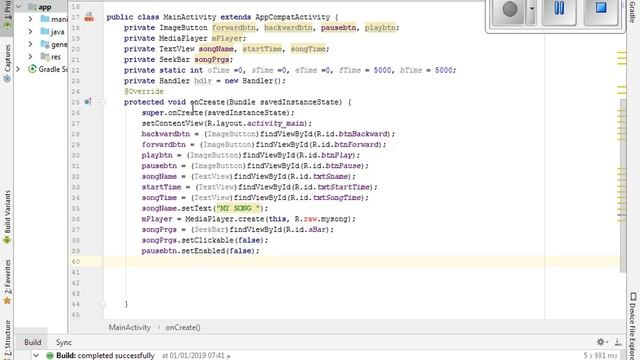Click the green build success status icon

point(50,356)
